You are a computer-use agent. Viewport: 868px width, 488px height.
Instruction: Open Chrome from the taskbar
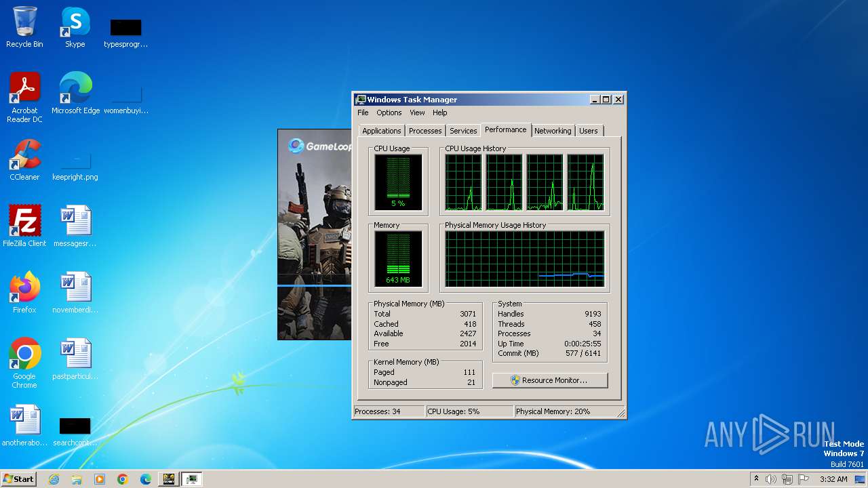(123, 479)
